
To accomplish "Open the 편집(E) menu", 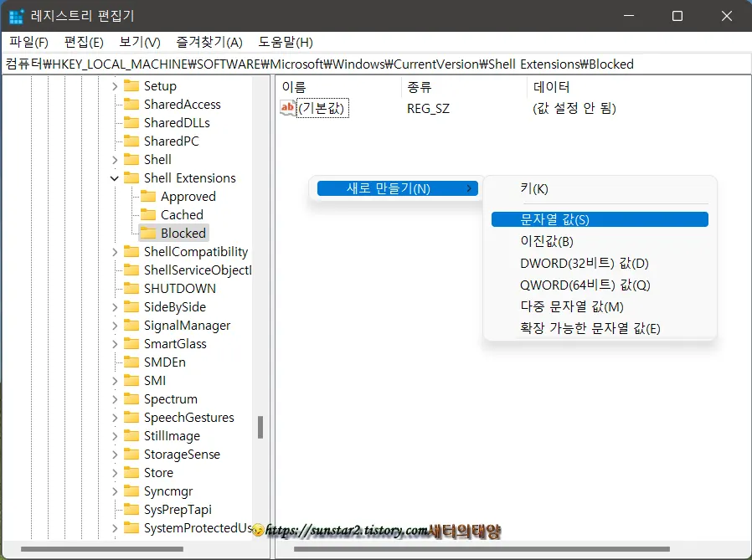I will coord(83,42).
